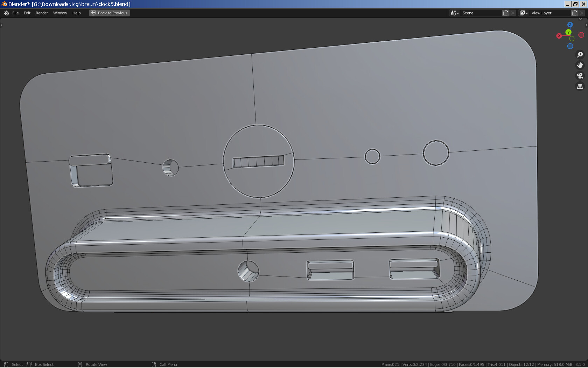Open the File menu

click(x=15, y=13)
